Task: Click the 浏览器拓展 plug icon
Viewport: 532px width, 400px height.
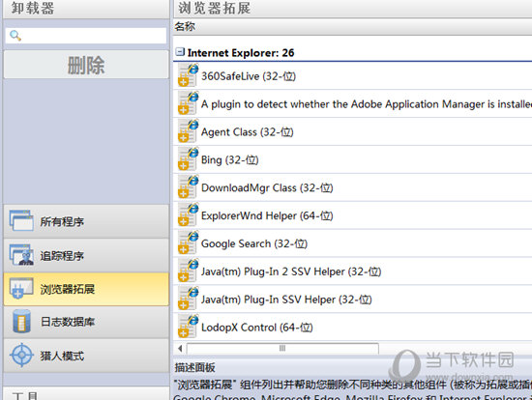Action: pos(21,289)
